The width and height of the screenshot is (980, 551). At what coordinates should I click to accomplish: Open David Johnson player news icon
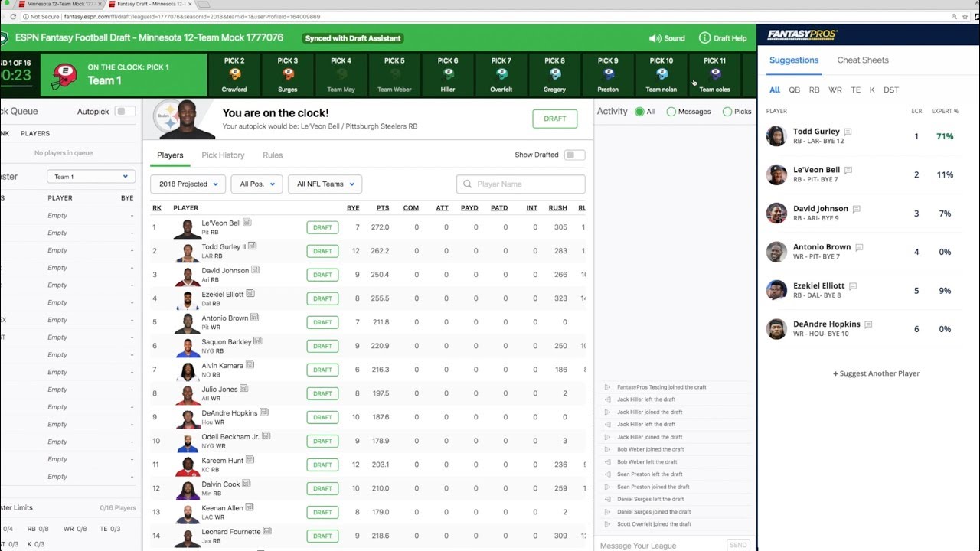pyautogui.click(x=256, y=270)
